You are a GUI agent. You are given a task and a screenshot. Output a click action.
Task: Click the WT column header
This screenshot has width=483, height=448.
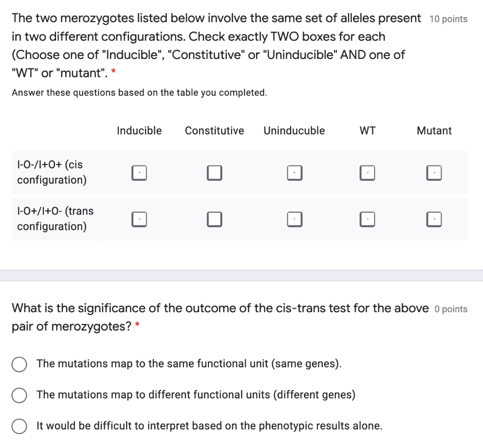367,131
